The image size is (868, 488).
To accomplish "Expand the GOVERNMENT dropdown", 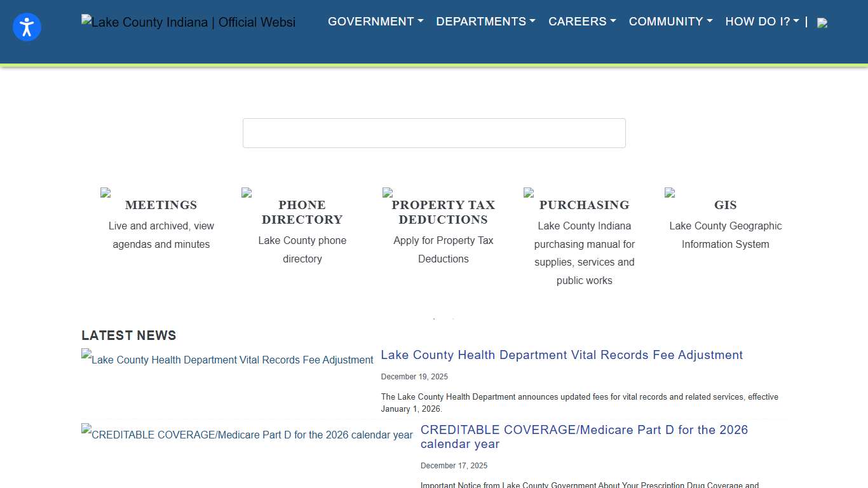I will click(375, 21).
